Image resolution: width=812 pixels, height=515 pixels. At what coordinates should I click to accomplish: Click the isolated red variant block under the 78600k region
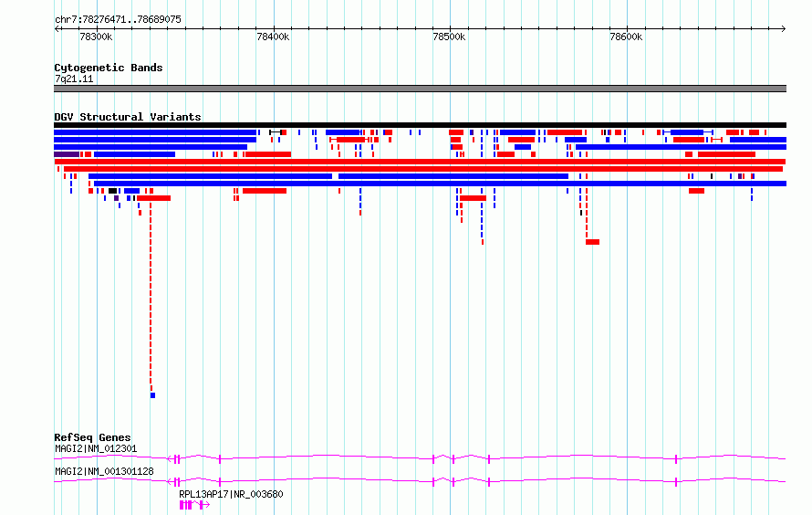[x=592, y=242]
